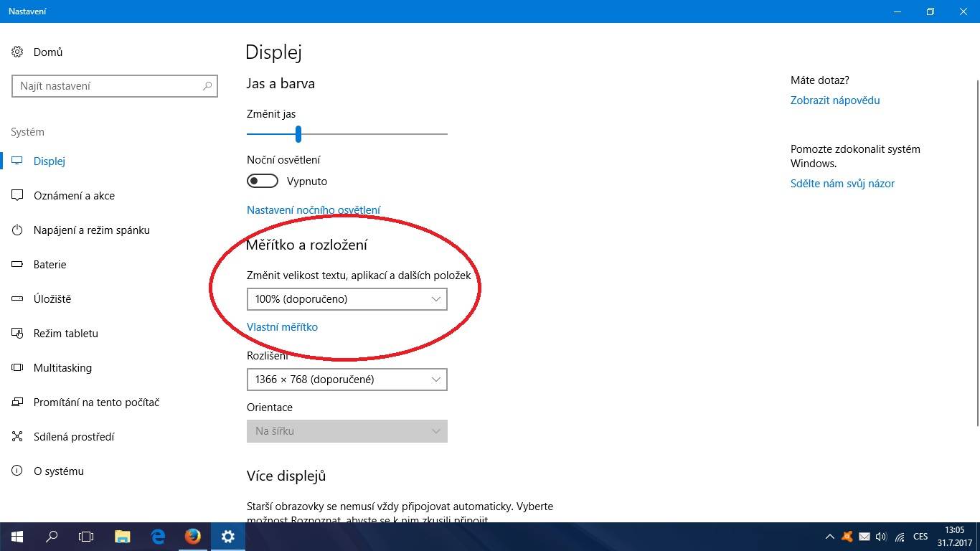The image size is (980, 551).
Task: Click the Baterie battery icon
Action: click(18, 265)
